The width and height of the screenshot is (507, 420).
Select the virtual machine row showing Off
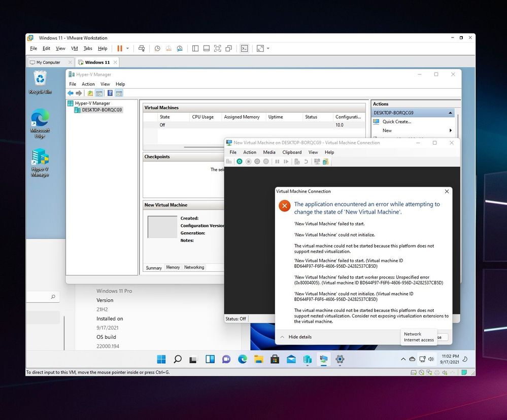[254, 125]
